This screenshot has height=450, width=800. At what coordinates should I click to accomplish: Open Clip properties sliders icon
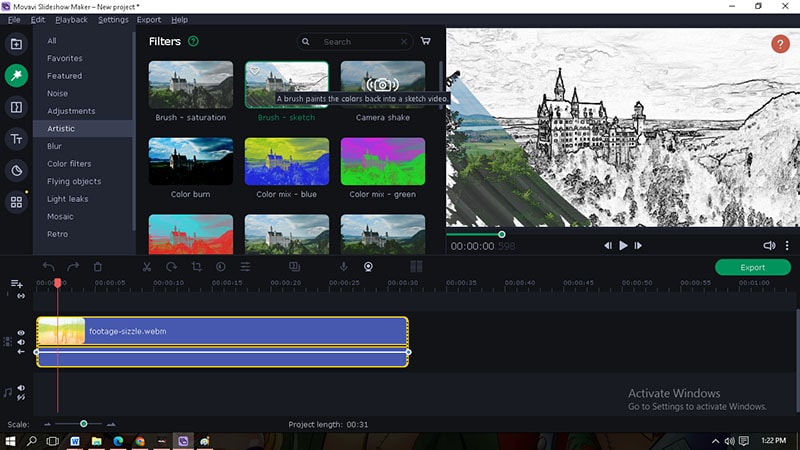245,266
